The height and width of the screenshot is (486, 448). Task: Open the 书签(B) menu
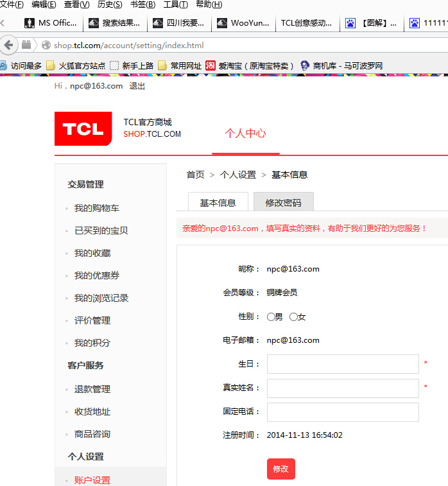(142, 4)
